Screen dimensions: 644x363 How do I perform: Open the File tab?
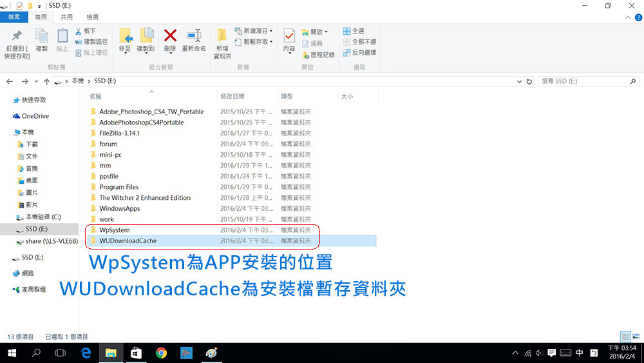(x=14, y=17)
